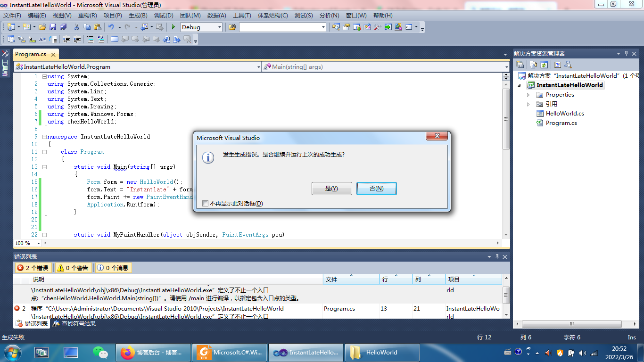This screenshot has height=362, width=644.
Task: Toggle a bookmark on the current line
Action: point(115,40)
